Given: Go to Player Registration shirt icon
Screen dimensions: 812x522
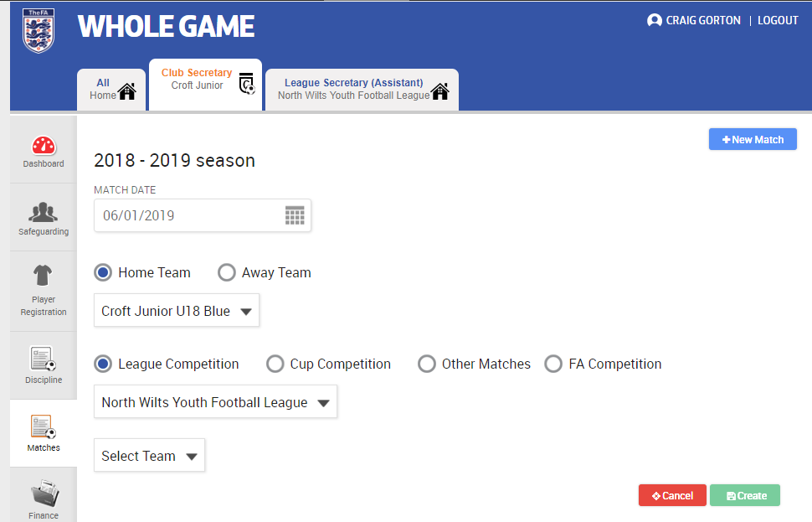Looking at the screenshot, I should pos(43,276).
